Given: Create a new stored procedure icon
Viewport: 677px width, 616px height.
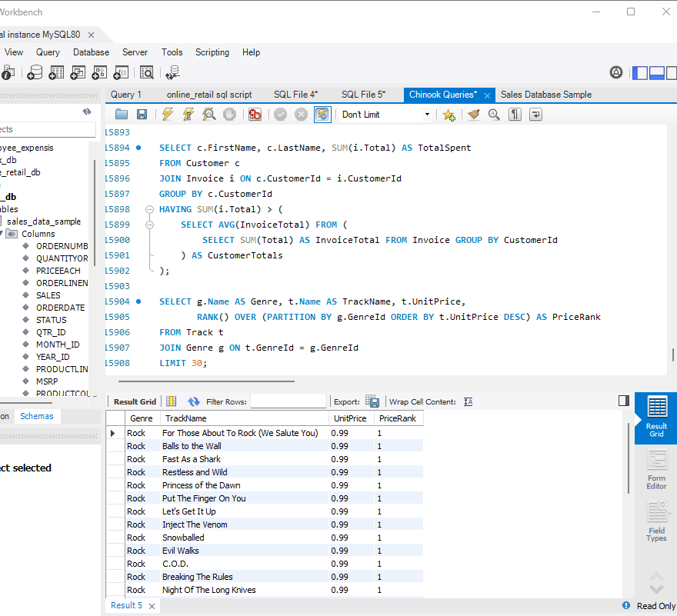Looking at the screenshot, I should coord(99,72).
